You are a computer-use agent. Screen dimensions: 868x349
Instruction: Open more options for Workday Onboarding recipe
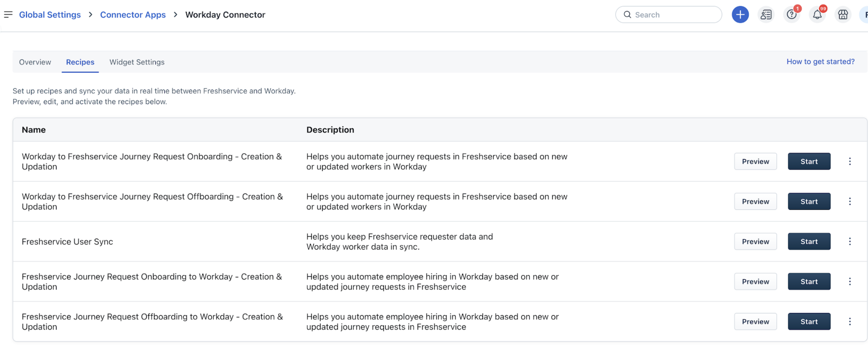(850, 161)
